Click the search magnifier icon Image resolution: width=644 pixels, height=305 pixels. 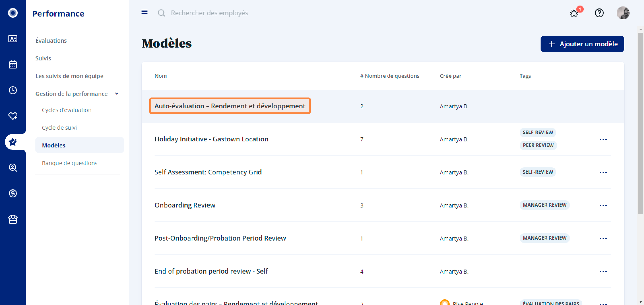coord(161,13)
